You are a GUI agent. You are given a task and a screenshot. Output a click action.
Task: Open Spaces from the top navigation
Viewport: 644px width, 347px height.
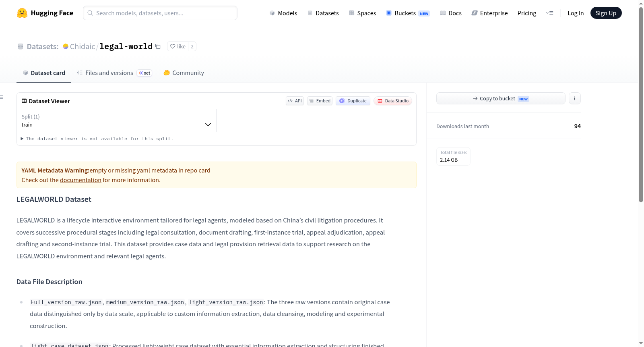[x=363, y=13]
